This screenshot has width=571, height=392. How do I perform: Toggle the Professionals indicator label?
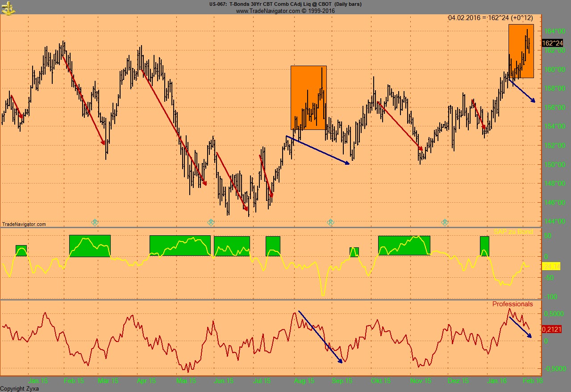[513, 304]
